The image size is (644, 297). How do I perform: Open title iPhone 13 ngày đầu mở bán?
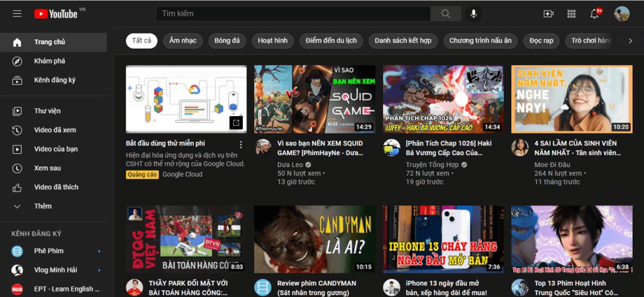click(446, 288)
